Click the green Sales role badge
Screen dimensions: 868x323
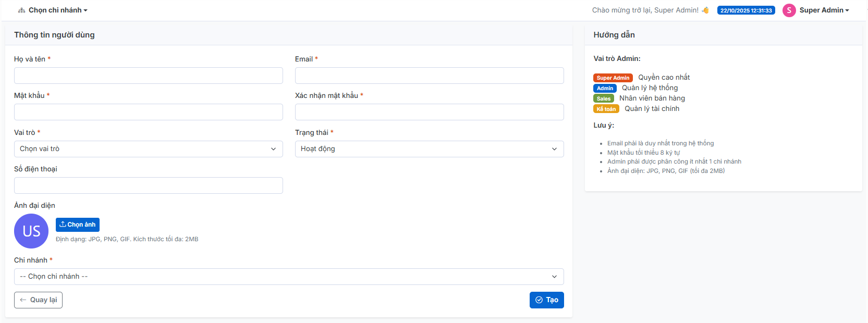[603, 98]
